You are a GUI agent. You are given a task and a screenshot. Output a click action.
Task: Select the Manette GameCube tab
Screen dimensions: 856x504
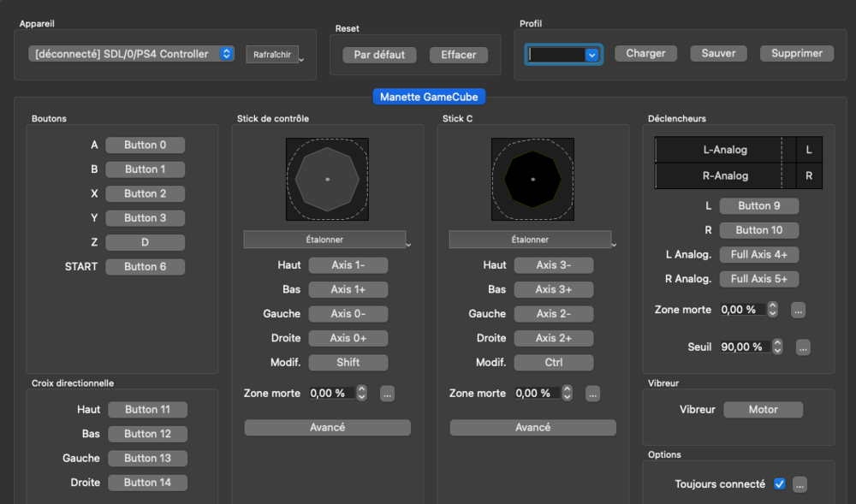(x=429, y=97)
